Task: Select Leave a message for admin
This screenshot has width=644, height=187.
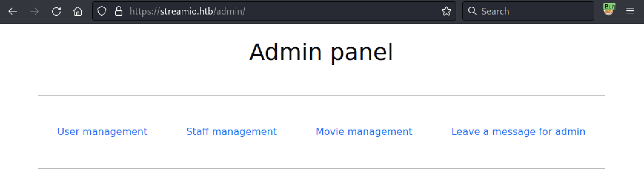Action: pos(518,132)
